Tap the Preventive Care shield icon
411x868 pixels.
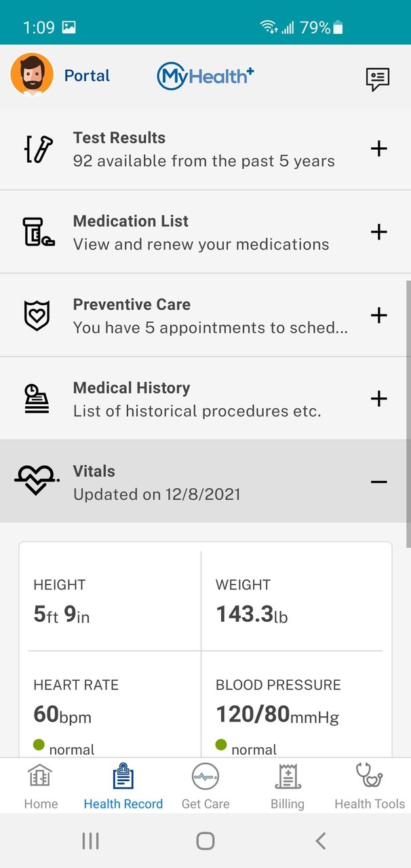coord(37,315)
